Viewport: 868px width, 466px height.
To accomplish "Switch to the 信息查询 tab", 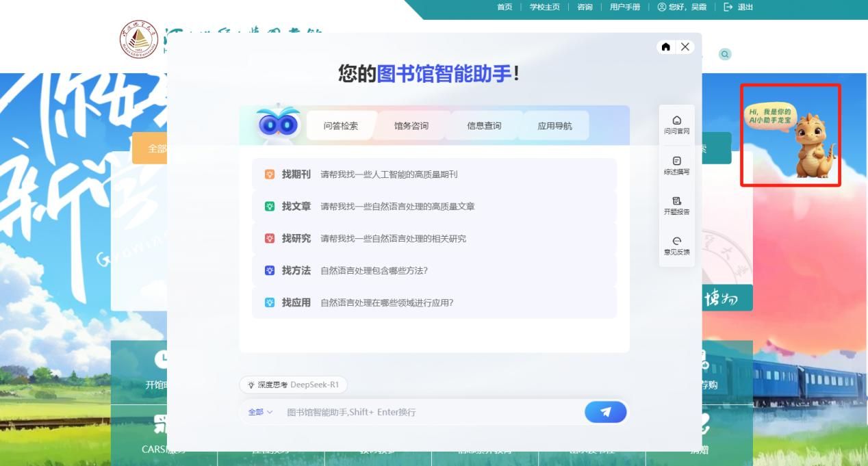I will tap(484, 126).
